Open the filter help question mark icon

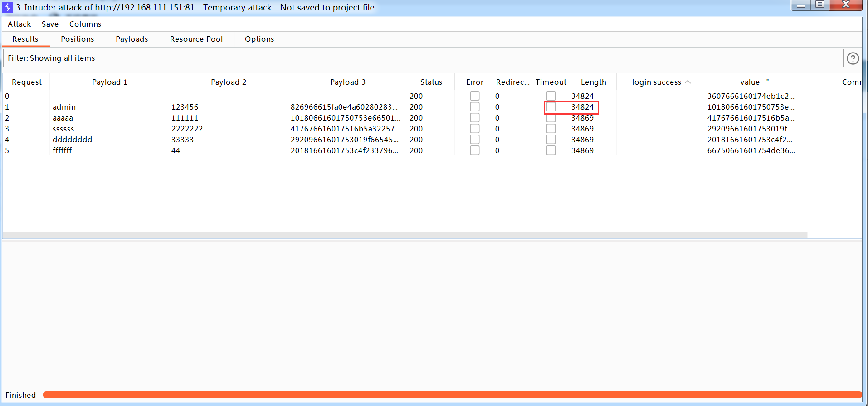[x=853, y=58]
